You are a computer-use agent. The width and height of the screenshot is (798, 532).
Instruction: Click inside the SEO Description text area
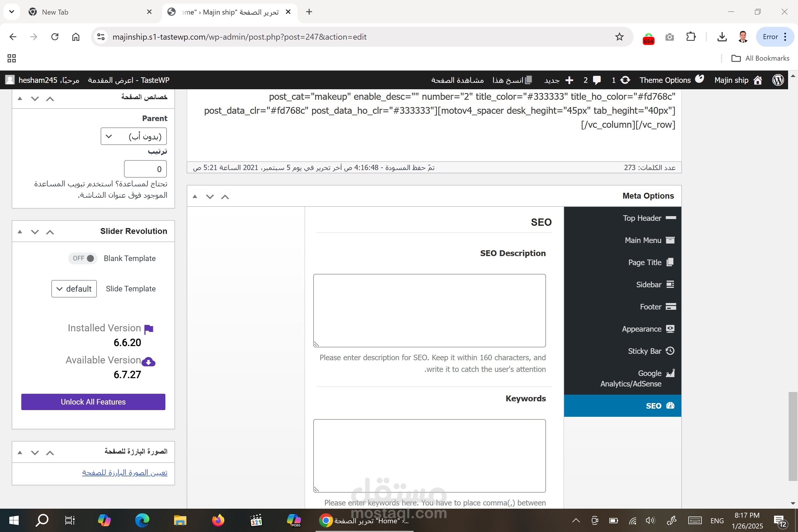[429, 310]
